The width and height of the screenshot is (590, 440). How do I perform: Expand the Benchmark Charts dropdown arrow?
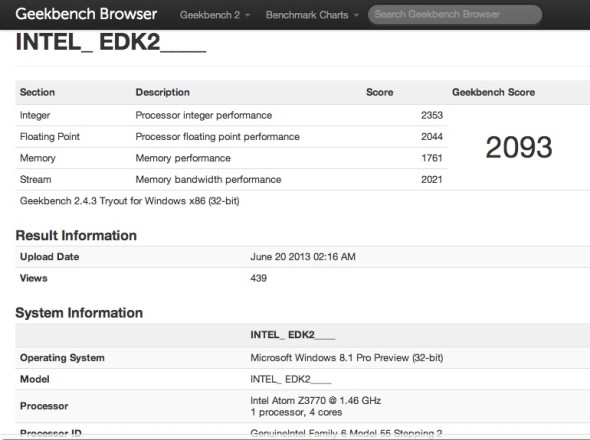click(x=356, y=15)
